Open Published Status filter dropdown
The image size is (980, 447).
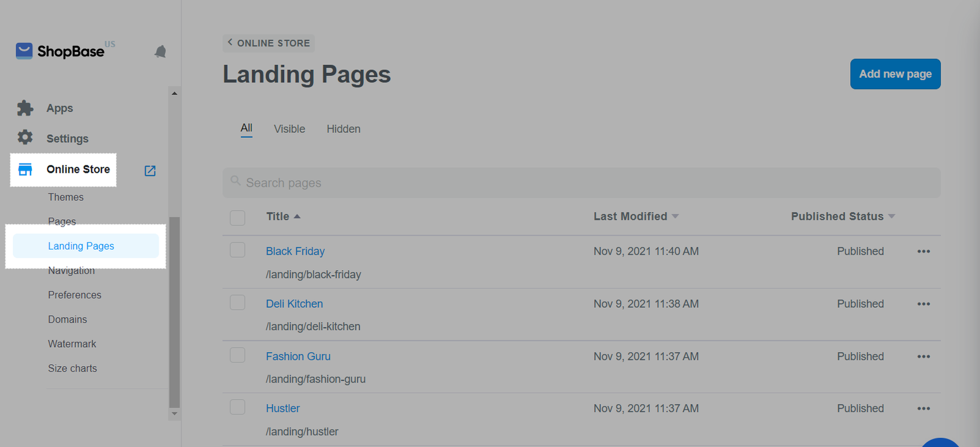click(891, 217)
